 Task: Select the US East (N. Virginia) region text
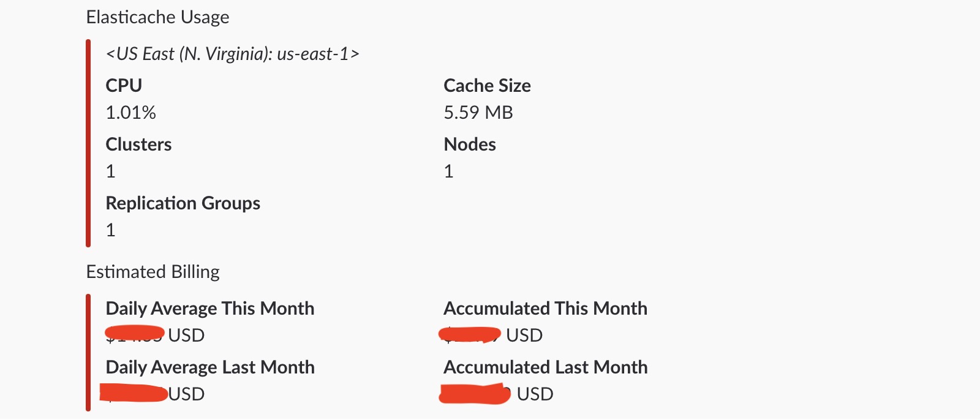click(x=232, y=54)
